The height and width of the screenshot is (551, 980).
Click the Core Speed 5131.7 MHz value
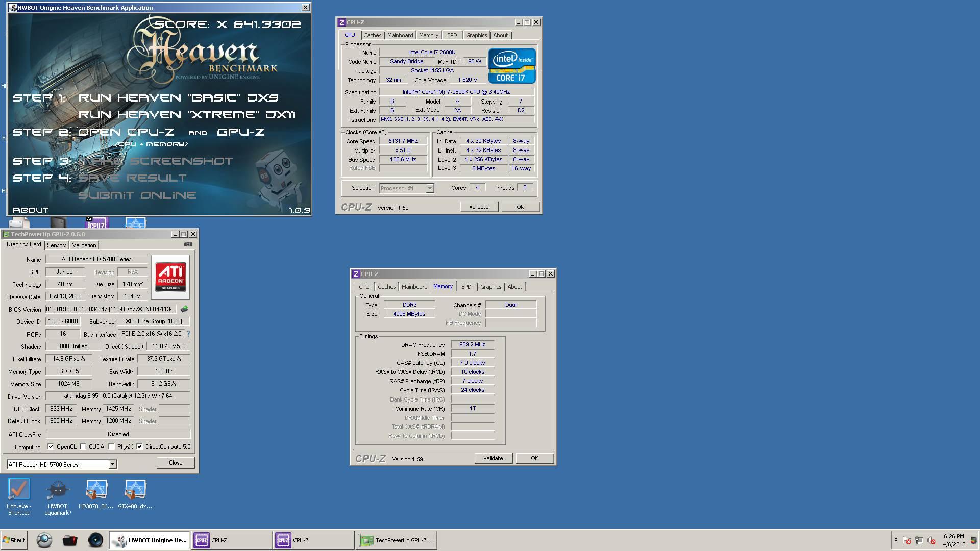pyautogui.click(x=403, y=141)
